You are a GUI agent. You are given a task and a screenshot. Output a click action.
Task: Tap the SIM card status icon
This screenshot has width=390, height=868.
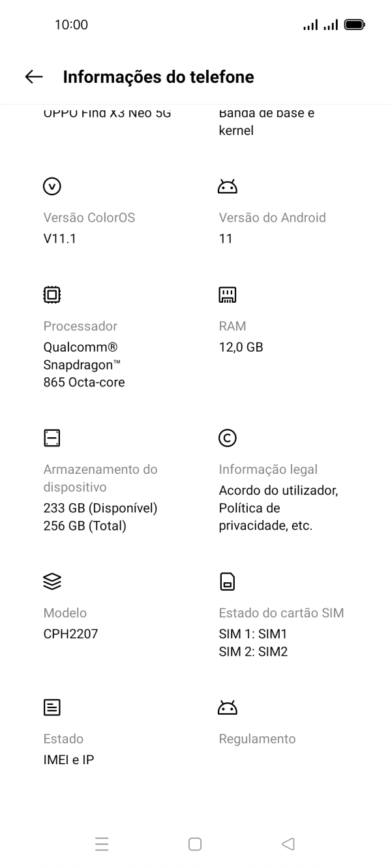(227, 581)
